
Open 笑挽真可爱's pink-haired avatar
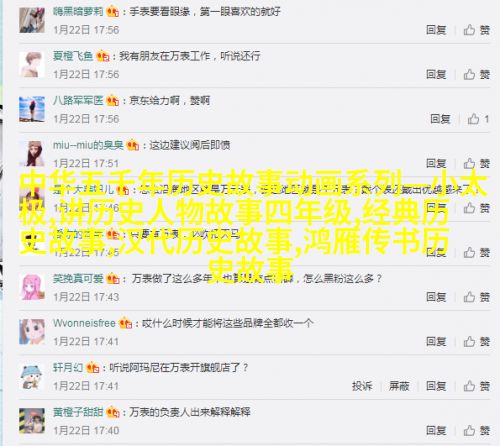32,287
